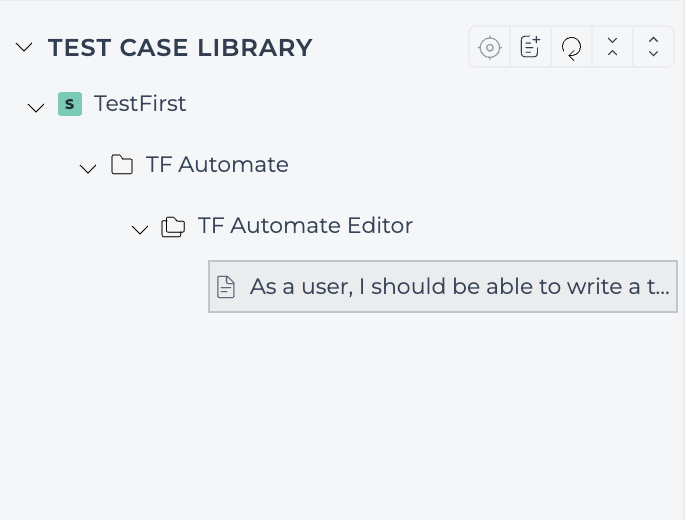This screenshot has height=520, width=686.
Task: Click the document icon on the test case row
Action: 226,287
